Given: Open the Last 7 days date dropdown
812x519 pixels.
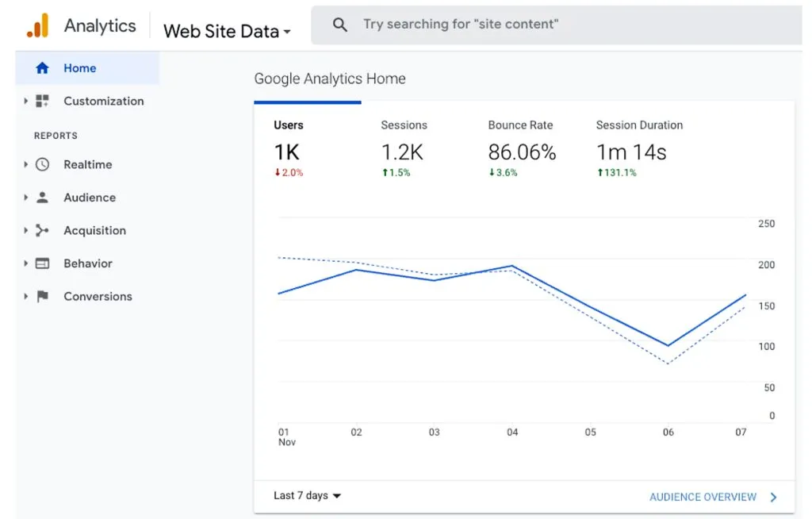Looking at the screenshot, I should pyautogui.click(x=307, y=496).
